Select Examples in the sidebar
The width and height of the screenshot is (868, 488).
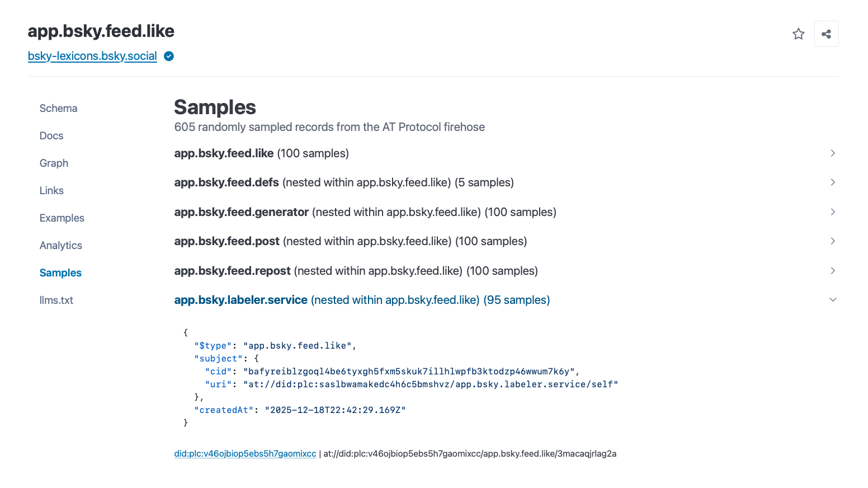click(x=62, y=218)
